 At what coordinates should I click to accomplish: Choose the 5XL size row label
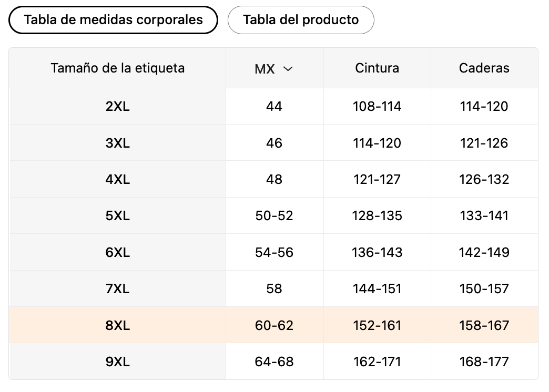(117, 216)
